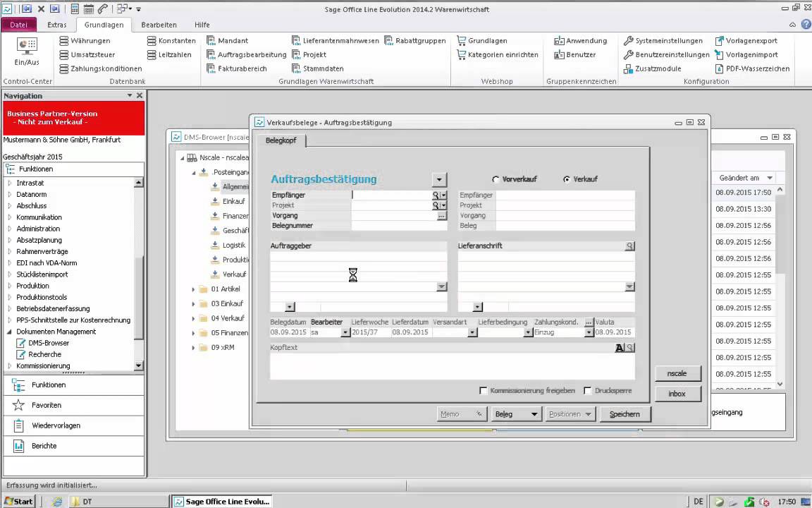Switch to the Extras ribbon tab

point(57,25)
